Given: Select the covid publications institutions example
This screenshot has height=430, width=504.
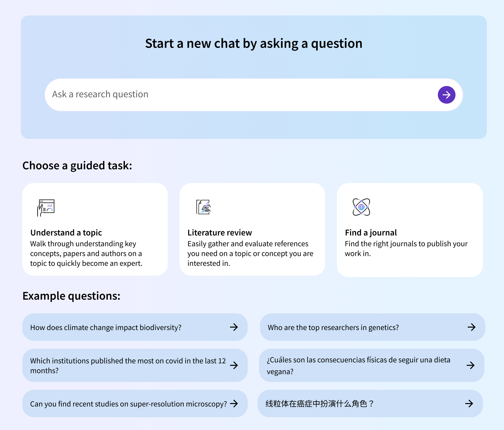Looking at the screenshot, I should click(123, 365).
